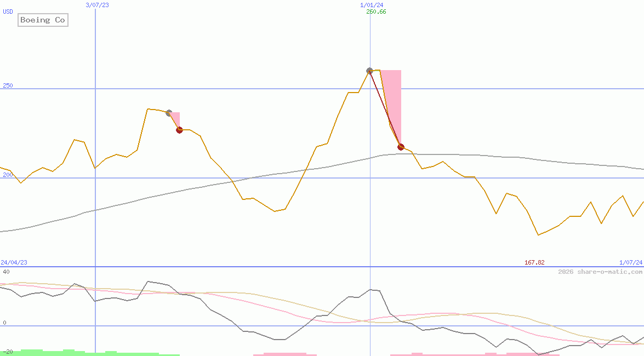Select the 3/07/23 date label at top

click(98, 5)
